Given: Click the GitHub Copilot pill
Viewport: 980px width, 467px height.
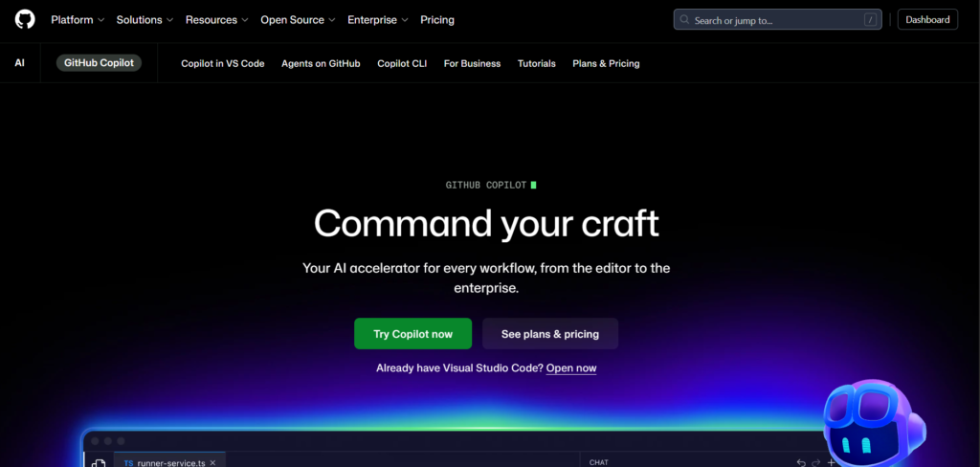Looking at the screenshot, I should (99, 63).
